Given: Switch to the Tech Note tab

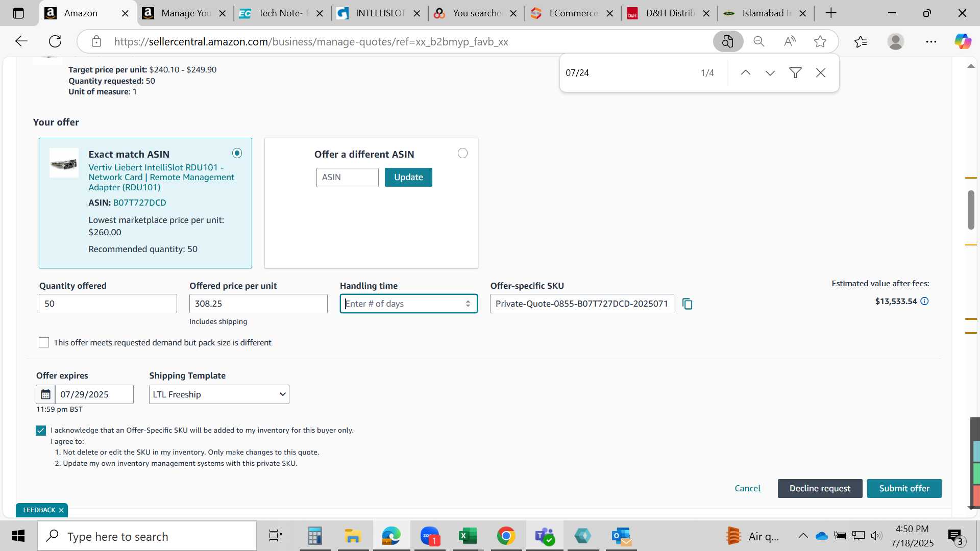Looking at the screenshot, I should tap(281, 13).
